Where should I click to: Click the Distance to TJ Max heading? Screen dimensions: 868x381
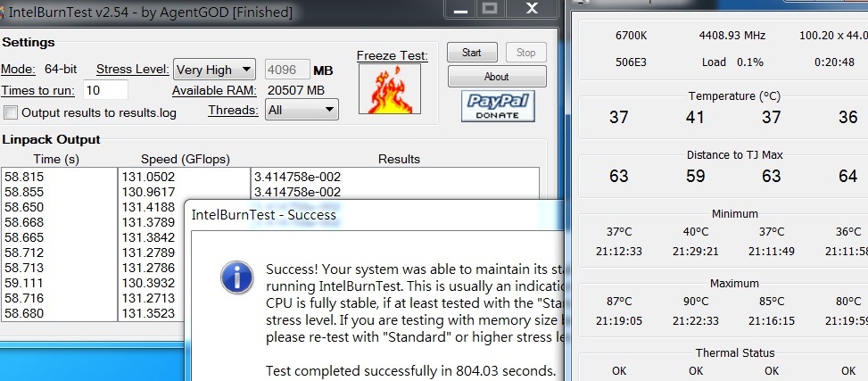tap(734, 155)
